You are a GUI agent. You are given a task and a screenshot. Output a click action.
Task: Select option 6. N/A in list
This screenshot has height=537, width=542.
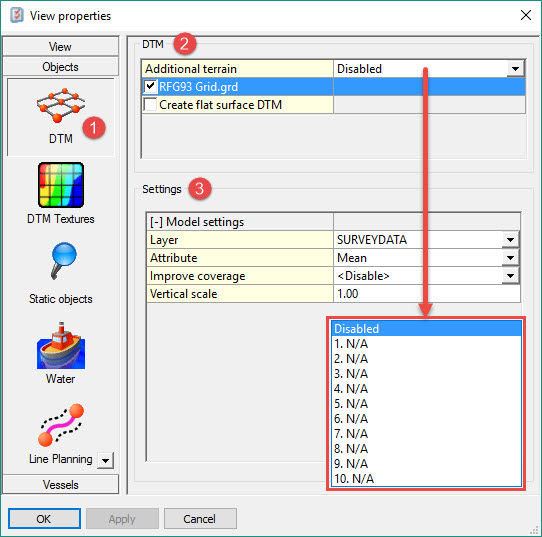pos(426,419)
